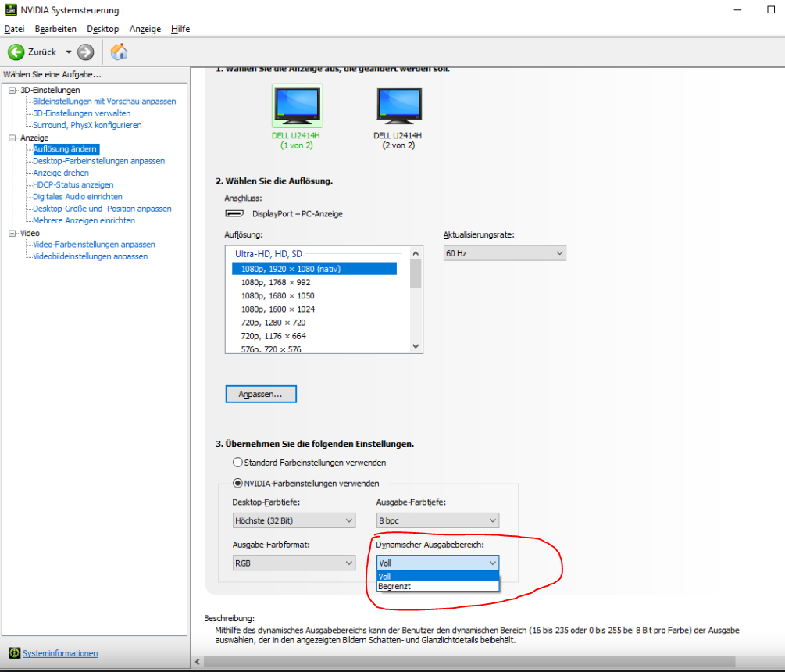785x672 pixels.
Task: Select the DELL U2414H (1 von 2) monitor icon
Action: click(297, 105)
